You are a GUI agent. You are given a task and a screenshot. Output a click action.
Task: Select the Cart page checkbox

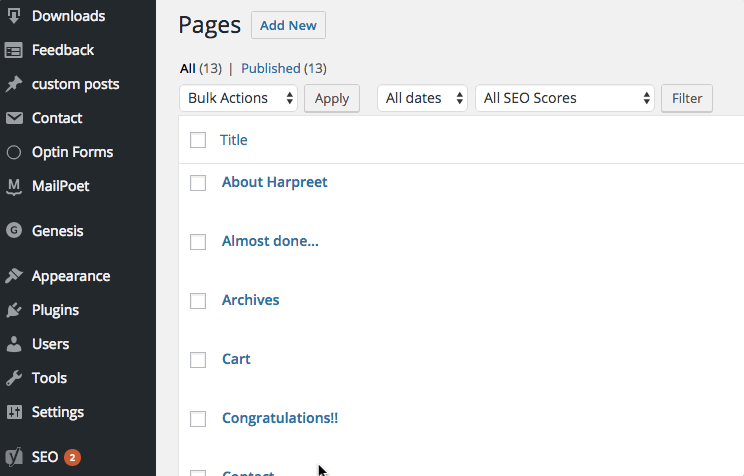pyautogui.click(x=198, y=360)
